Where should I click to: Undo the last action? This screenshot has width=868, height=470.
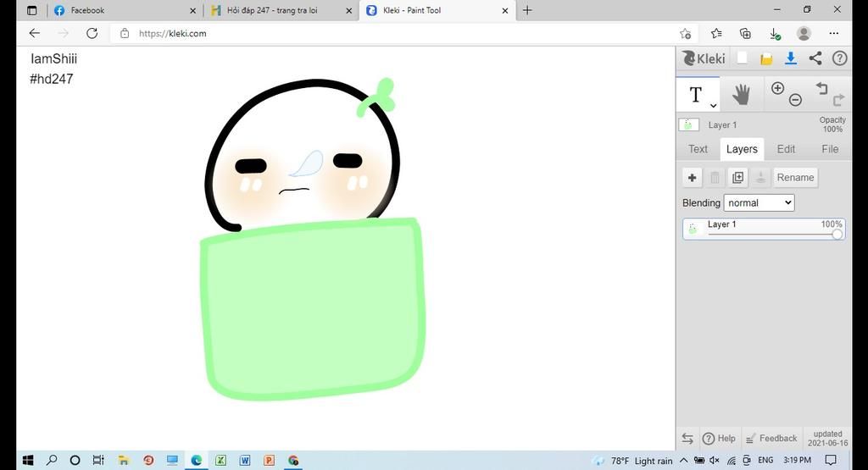pyautogui.click(x=821, y=88)
